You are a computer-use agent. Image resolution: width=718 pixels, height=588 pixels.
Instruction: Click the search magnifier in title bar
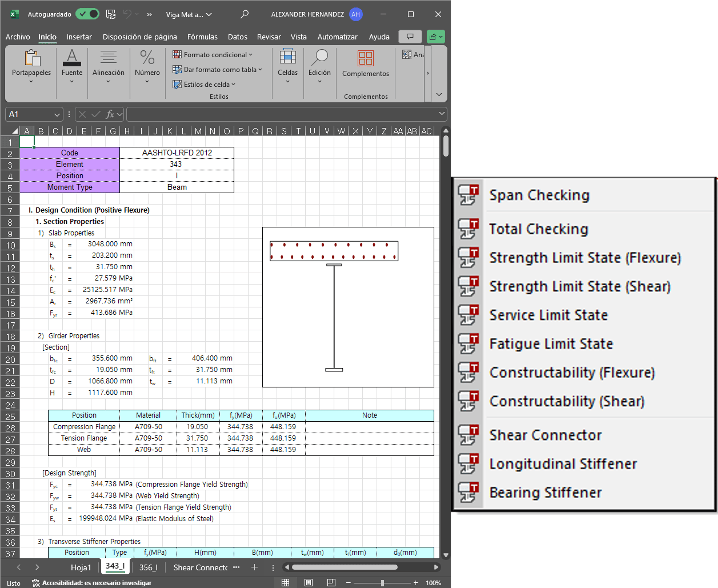[244, 14]
